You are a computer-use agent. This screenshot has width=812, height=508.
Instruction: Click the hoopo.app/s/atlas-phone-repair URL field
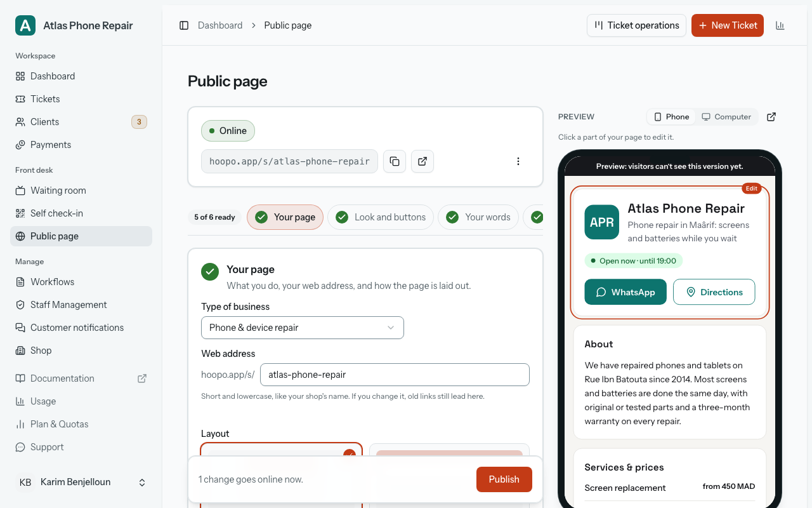point(289,161)
